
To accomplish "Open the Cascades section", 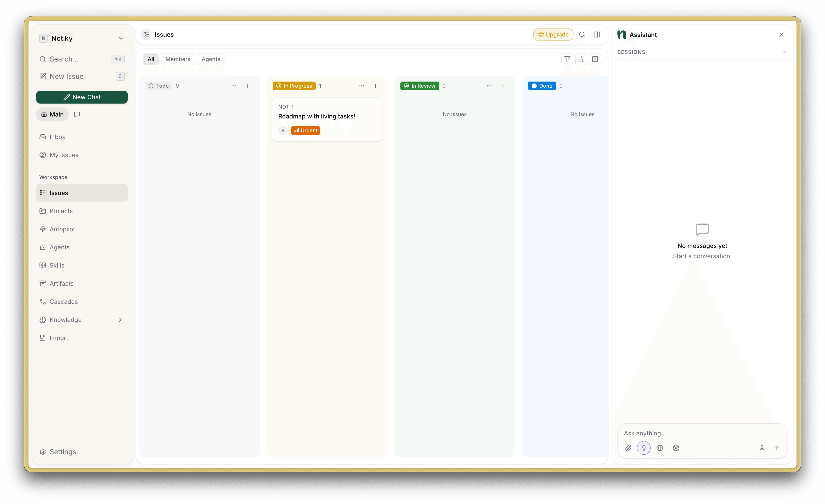I will [x=82, y=302].
